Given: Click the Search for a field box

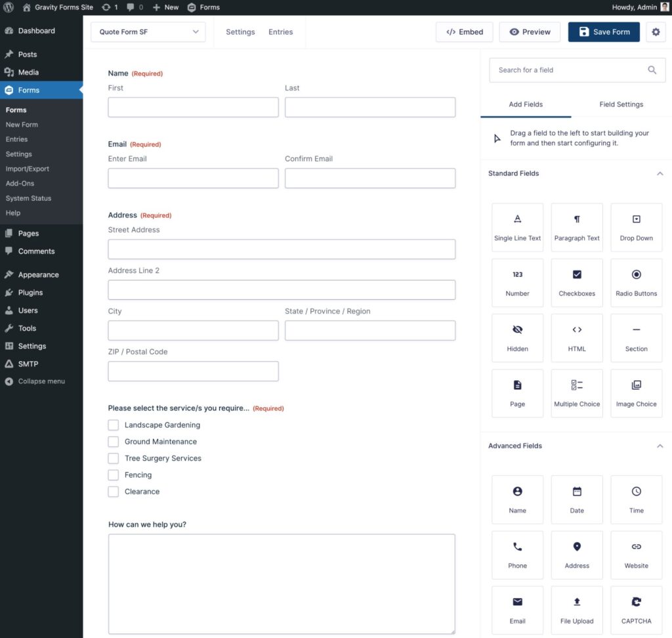Looking at the screenshot, I should [577, 70].
